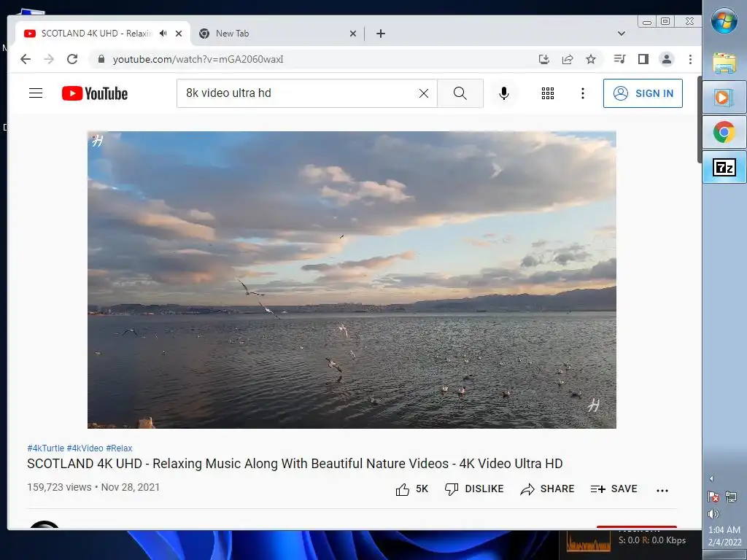Go back with the browser back arrow
The width and height of the screenshot is (747, 560).
[26, 59]
